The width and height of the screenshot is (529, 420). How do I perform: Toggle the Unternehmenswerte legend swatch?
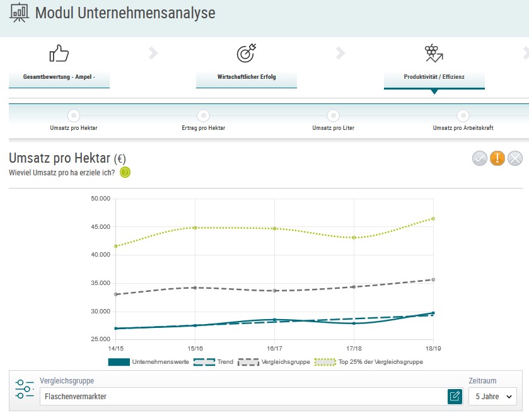[119, 362]
